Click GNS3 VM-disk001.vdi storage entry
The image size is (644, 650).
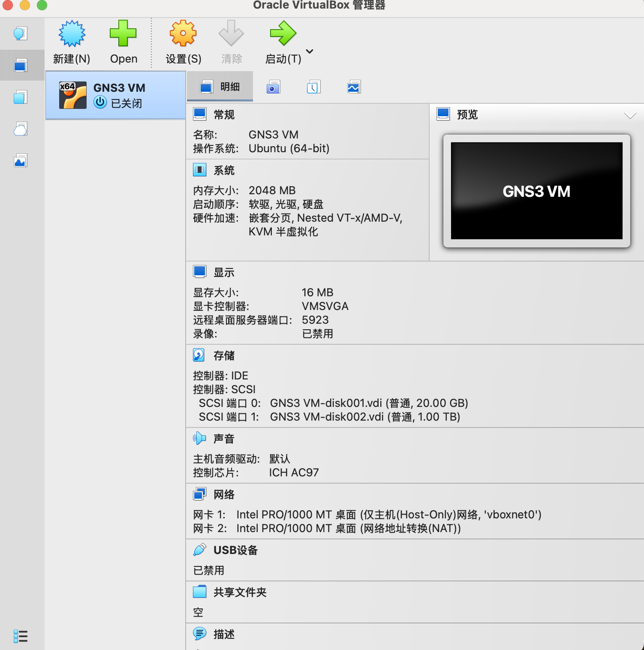coord(369,403)
